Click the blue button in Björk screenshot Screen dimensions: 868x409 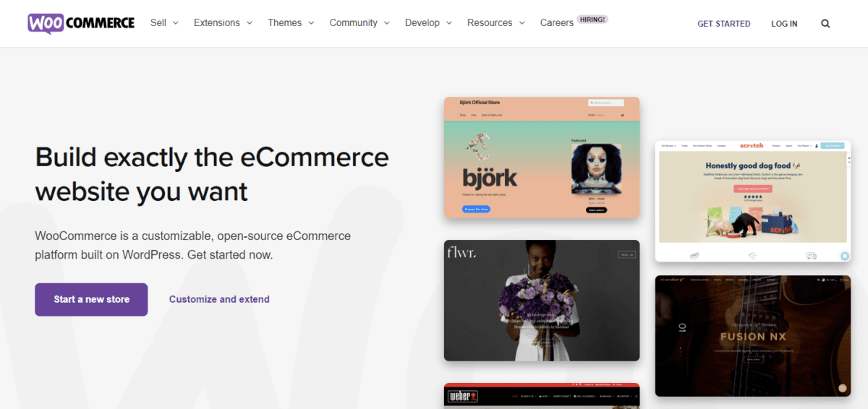(476, 210)
